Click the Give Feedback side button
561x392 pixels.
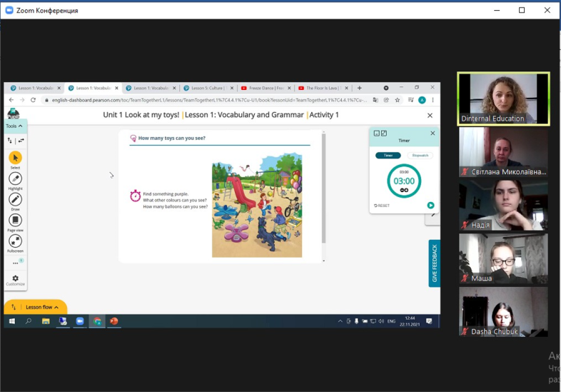[434, 263]
